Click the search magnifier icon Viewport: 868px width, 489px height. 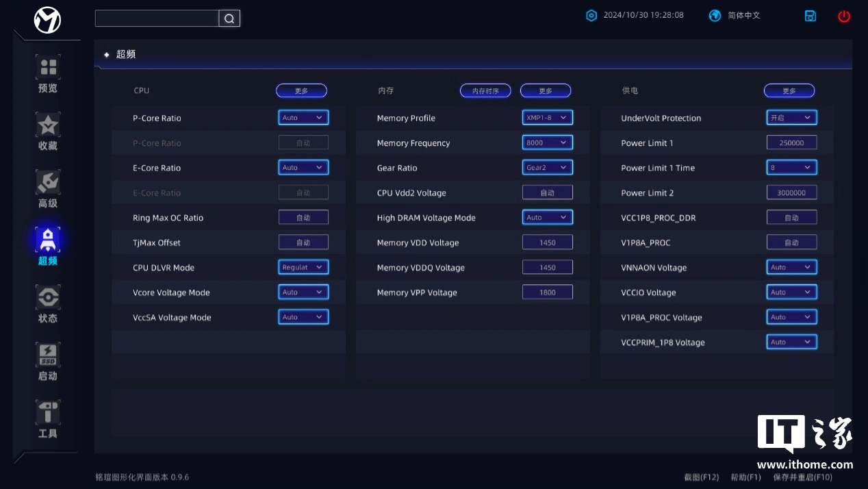[229, 18]
